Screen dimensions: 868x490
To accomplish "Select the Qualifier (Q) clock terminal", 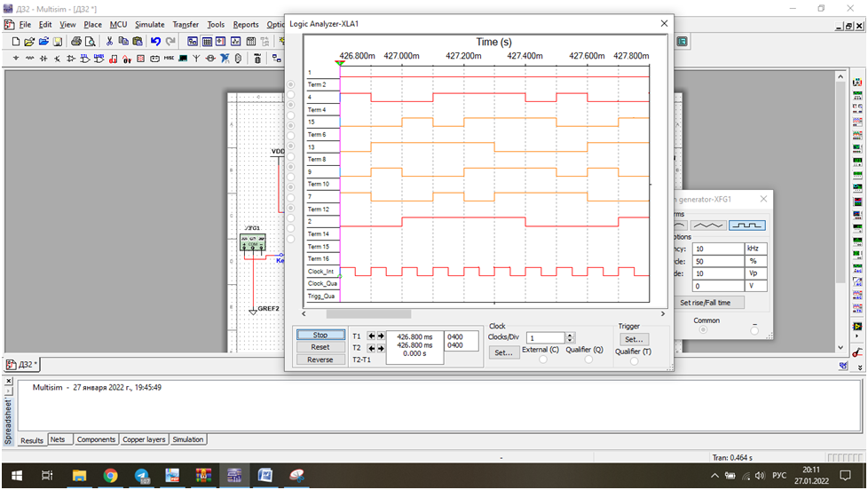I will [588, 360].
